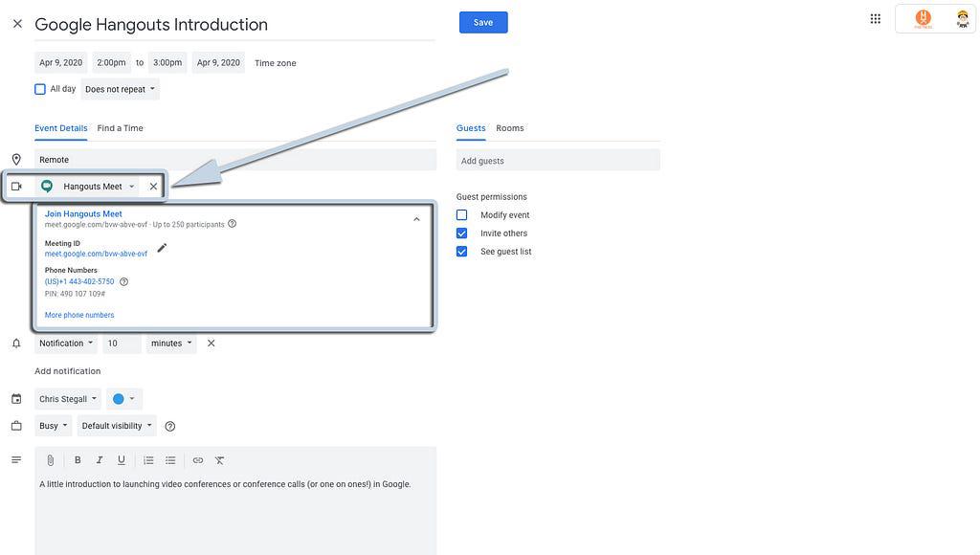Open the Busy availability dropdown

pos(54,426)
